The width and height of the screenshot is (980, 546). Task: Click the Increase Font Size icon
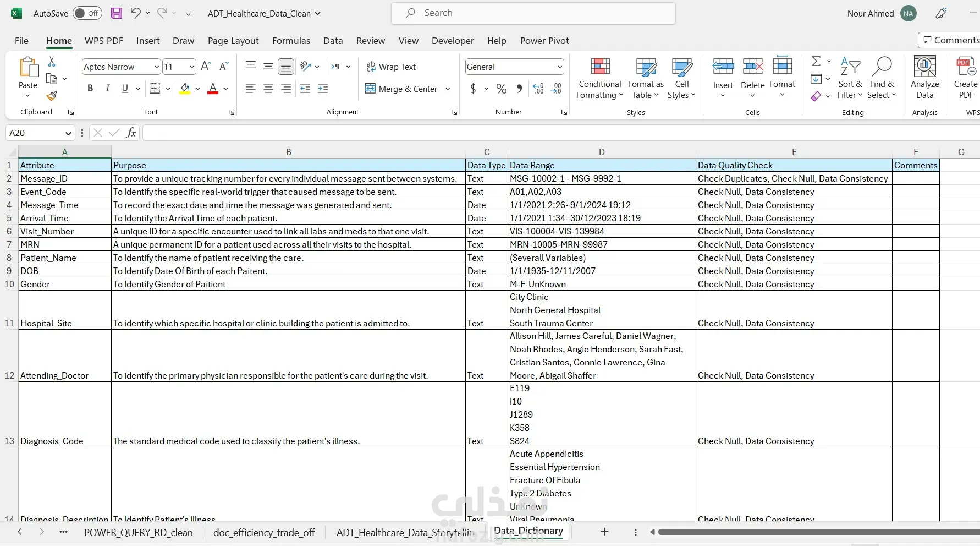pyautogui.click(x=206, y=67)
